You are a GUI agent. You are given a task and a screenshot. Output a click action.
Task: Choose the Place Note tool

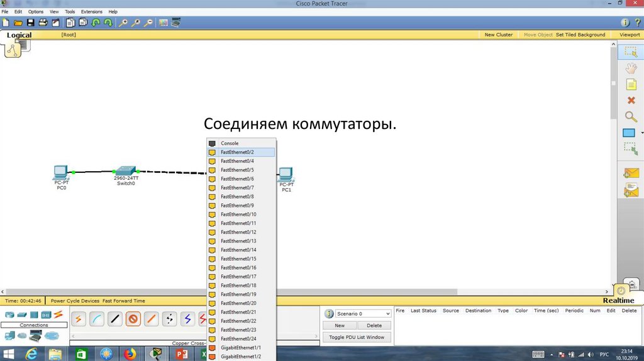coord(631,85)
